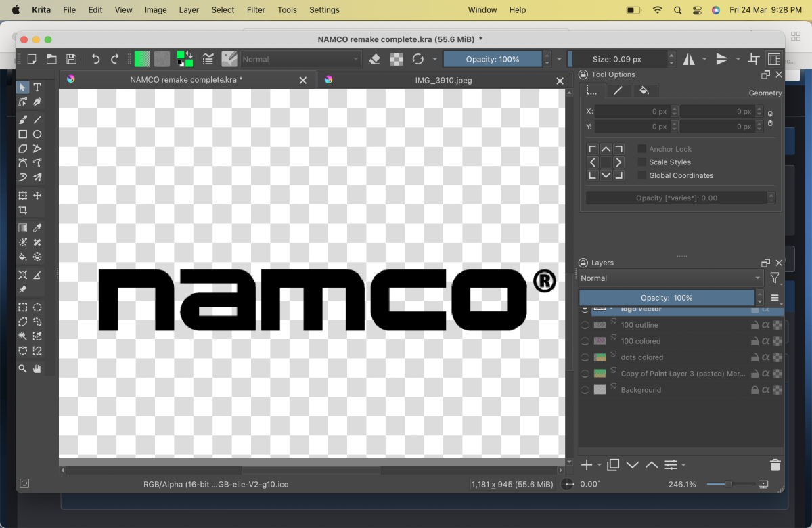This screenshot has width=812, height=528.
Task: Select the Copy of Paint Layer 3 layer
Action: pos(681,374)
